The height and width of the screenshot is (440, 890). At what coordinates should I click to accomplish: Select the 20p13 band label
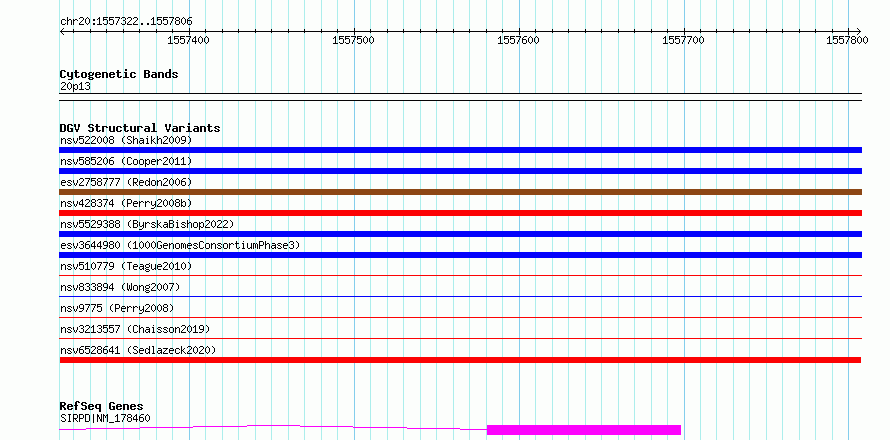[75, 87]
